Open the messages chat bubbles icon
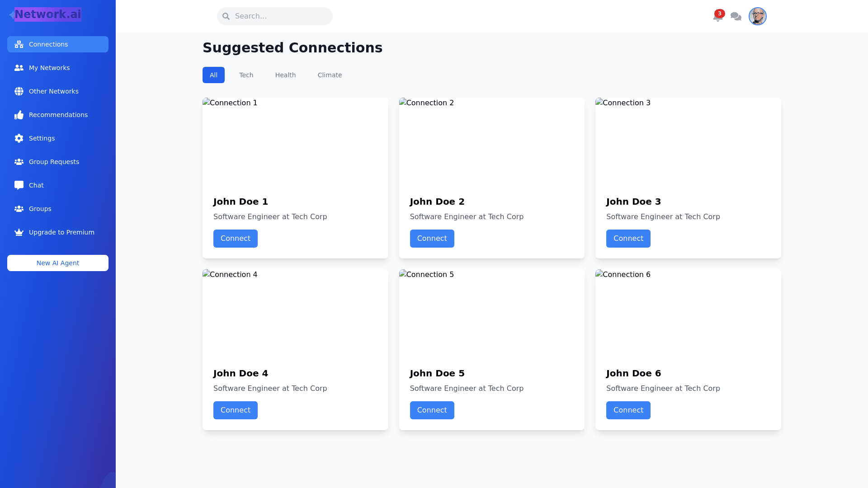The image size is (868, 488). (x=736, y=17)
